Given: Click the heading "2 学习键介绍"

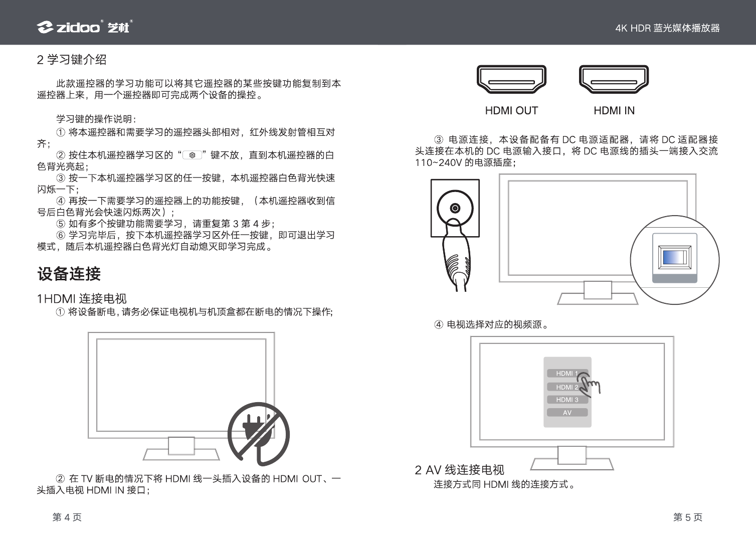Looking at the screenshot, I should [x=72, y=60].
